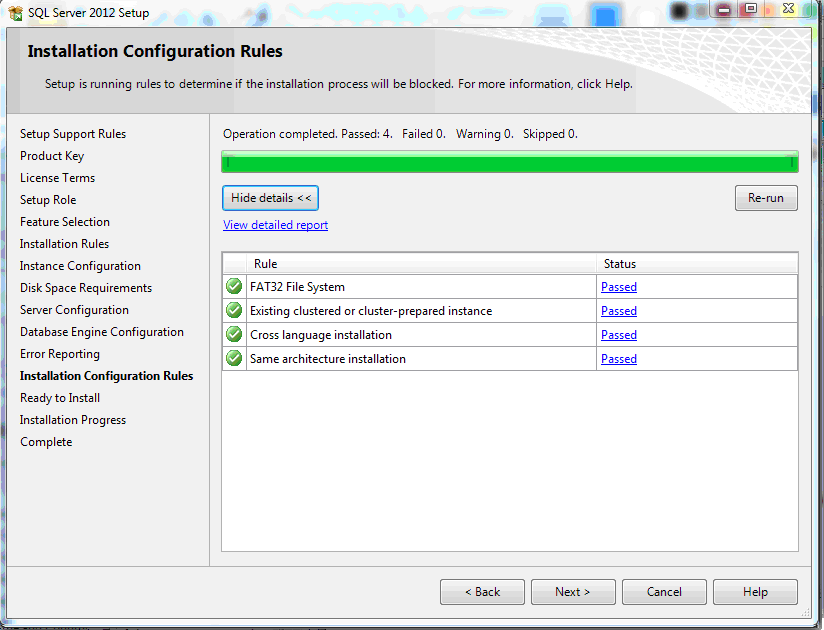Click the green progress bar
This screenshot has width=824, height=630.
click(x=509, y=162)
